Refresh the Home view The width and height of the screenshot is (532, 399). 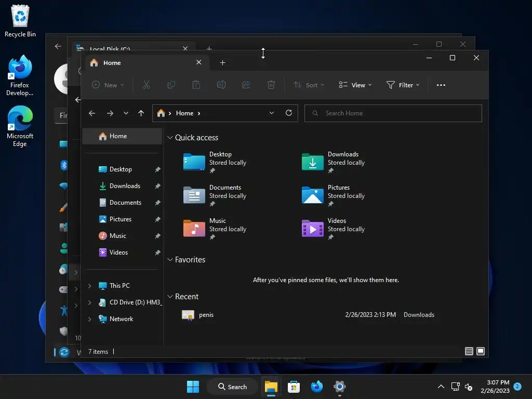pos(289,113)
